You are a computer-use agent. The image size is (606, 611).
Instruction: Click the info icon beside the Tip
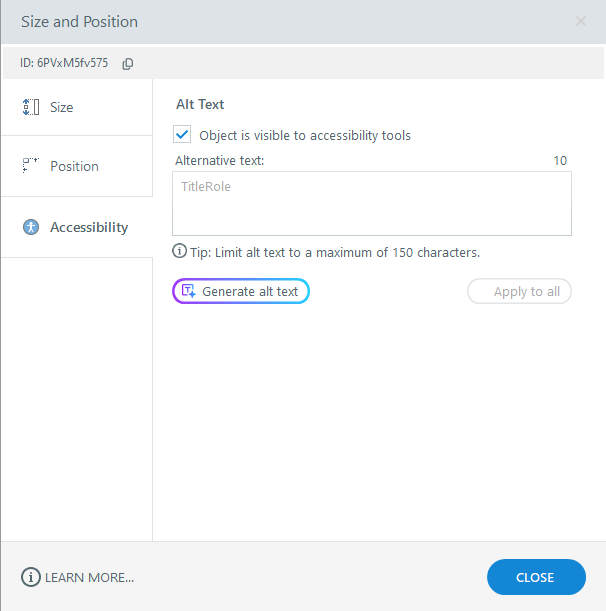(x=180, y=252)
